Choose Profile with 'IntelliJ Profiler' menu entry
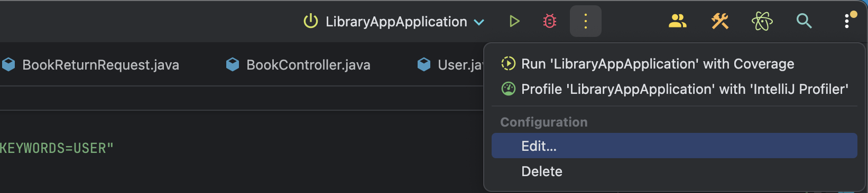 pyautogui.click(x=675, y=89)
